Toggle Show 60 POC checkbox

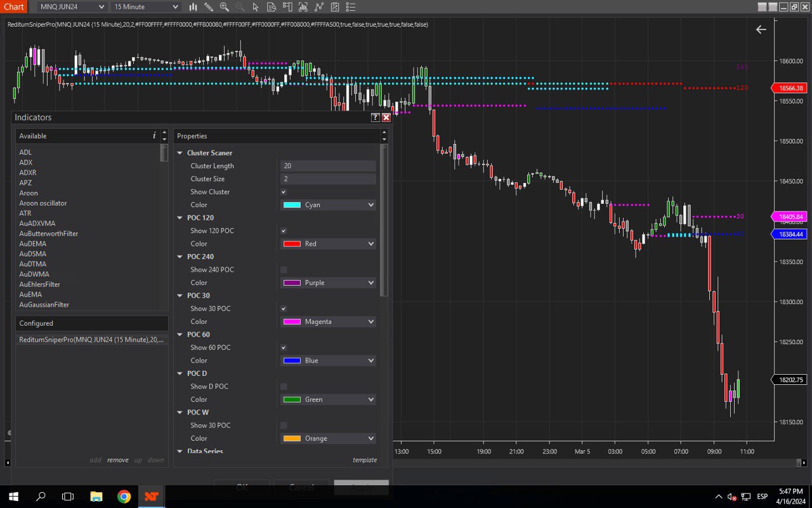tap(284, 347)
